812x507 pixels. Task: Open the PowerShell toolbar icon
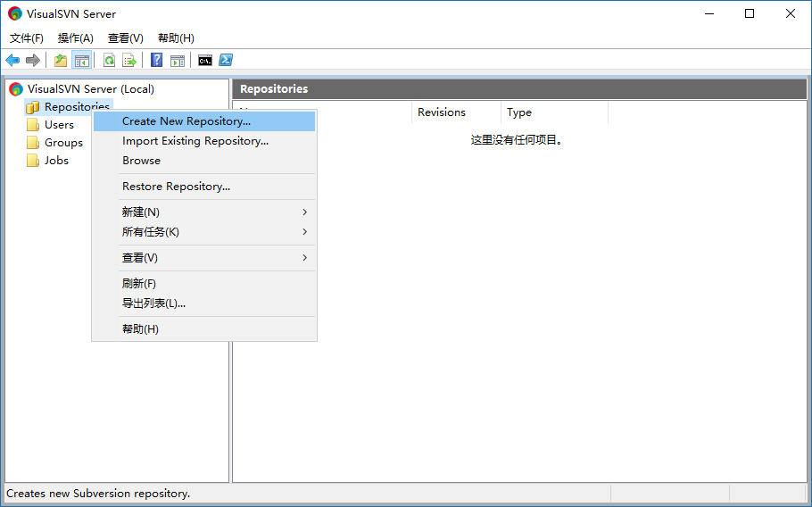[x=226, y=60]
